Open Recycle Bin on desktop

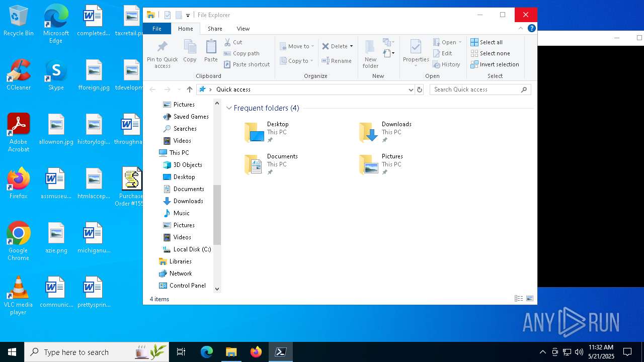[x=19, y=21]
